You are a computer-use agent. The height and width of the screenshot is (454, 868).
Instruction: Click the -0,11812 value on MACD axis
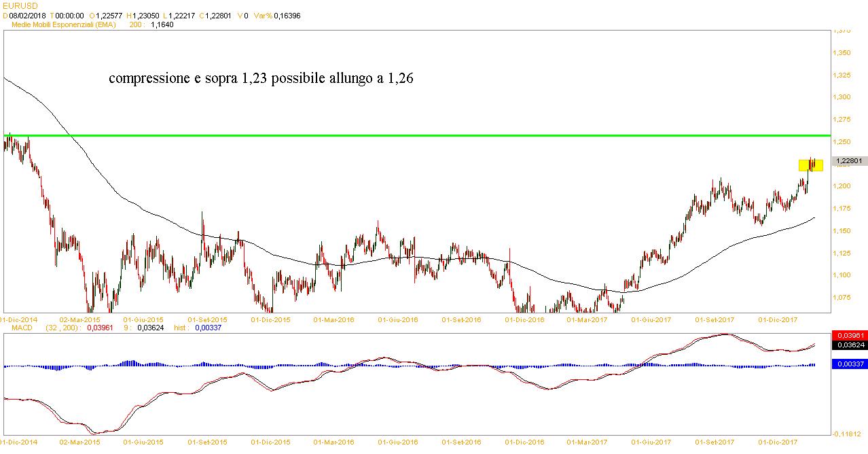tap(848, 434)
